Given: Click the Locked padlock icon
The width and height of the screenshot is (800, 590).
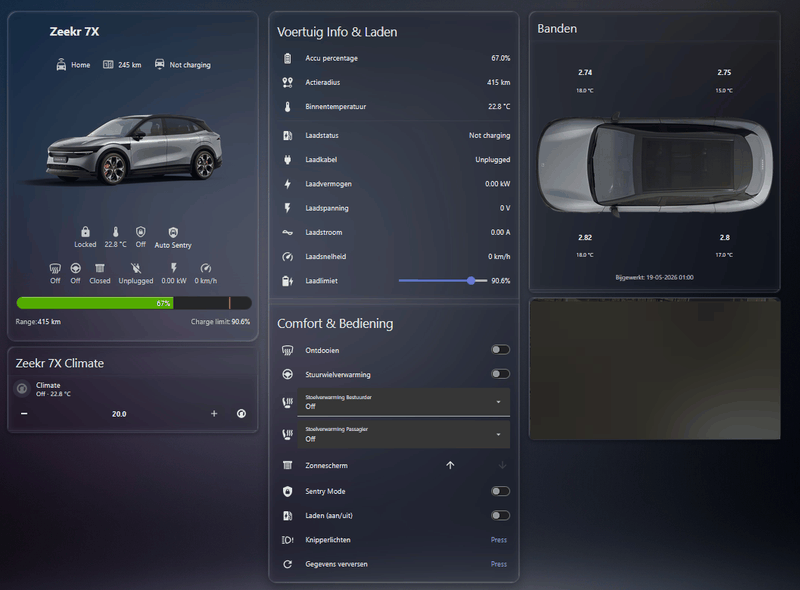Looking at the screenshot, I should click(x=85, y=232).
